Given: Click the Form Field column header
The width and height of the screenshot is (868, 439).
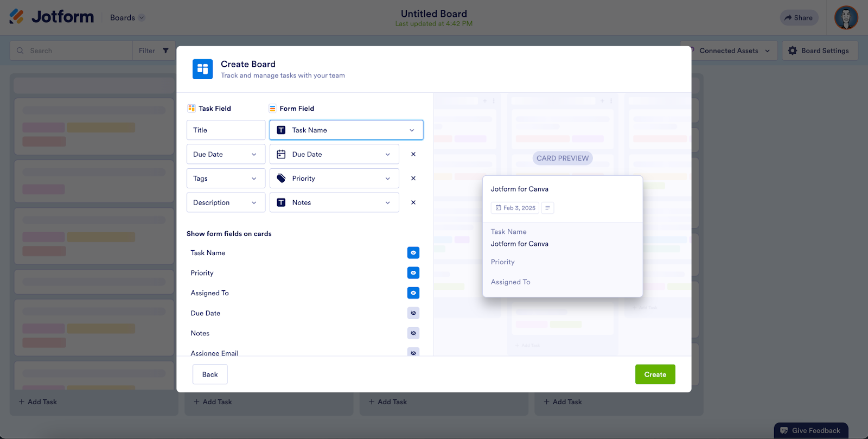Looking at the screenshot, I should (292, 109).
